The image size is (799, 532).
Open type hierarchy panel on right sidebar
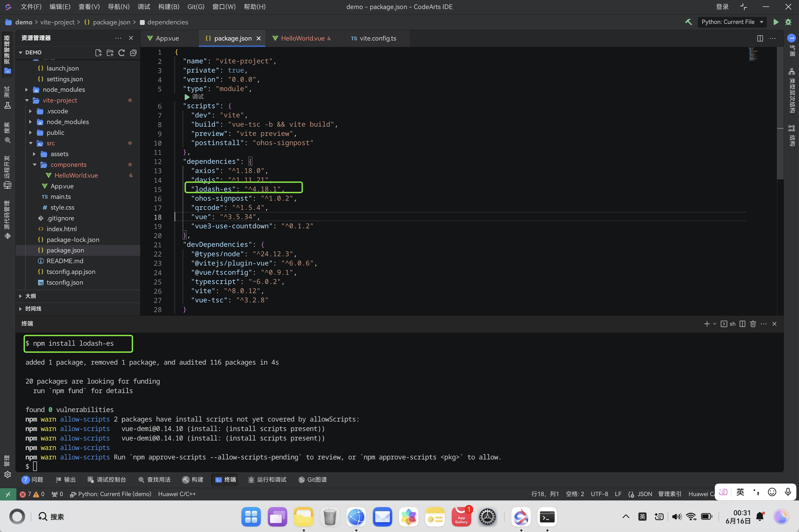[x=791, y=91]
